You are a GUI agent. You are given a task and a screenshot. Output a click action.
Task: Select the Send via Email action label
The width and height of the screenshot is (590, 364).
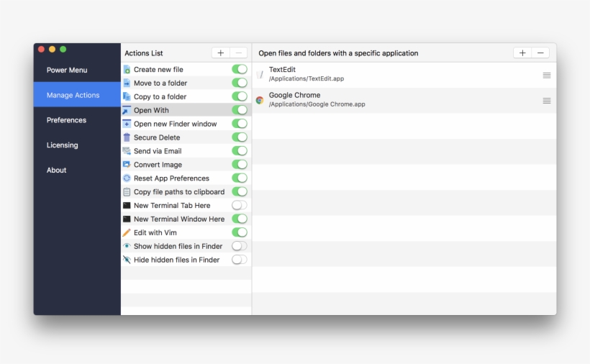click(158, 151)
